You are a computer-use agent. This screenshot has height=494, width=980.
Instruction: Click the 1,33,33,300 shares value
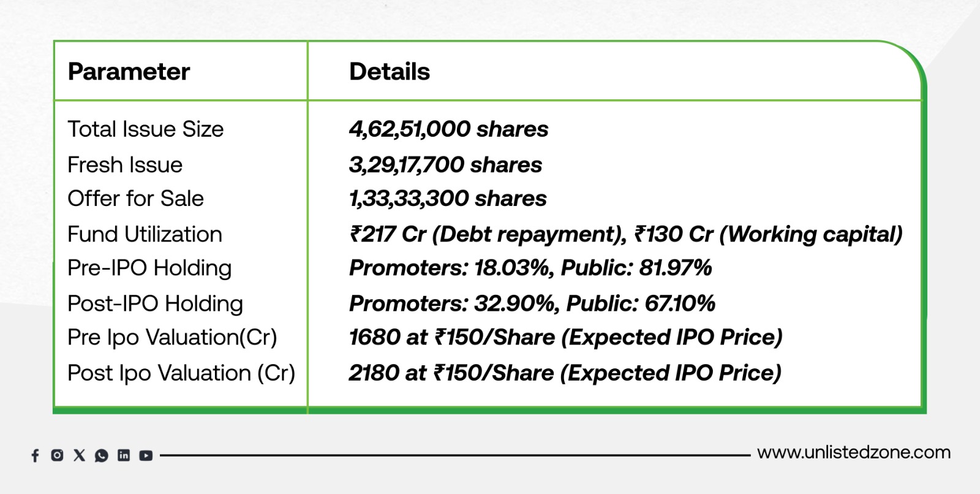tap(448, 199)
